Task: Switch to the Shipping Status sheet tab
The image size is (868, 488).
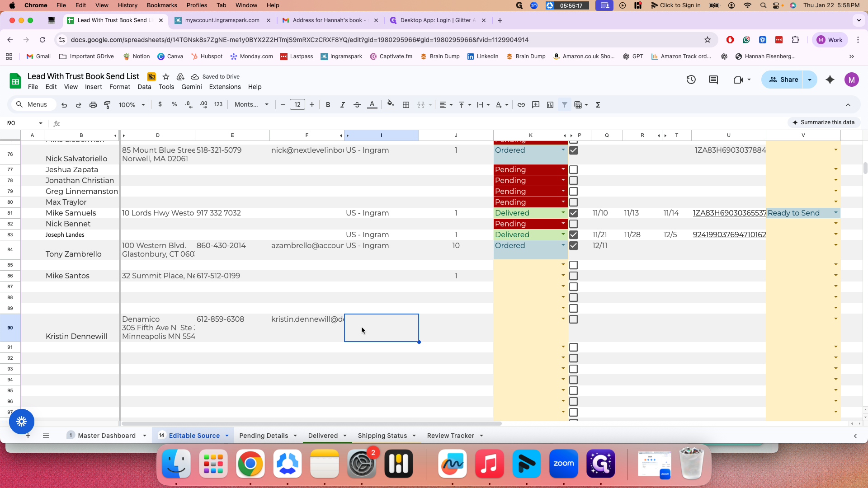Action: click(x=382, y=436)
